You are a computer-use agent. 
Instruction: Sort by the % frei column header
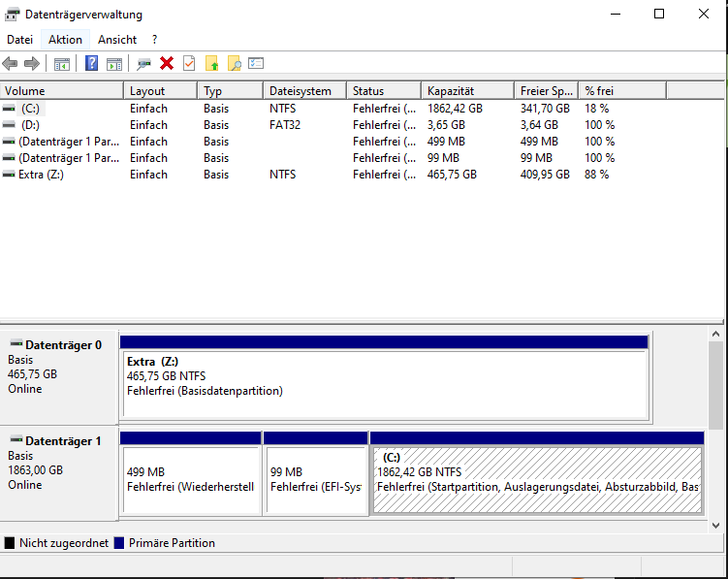(622, 90)
